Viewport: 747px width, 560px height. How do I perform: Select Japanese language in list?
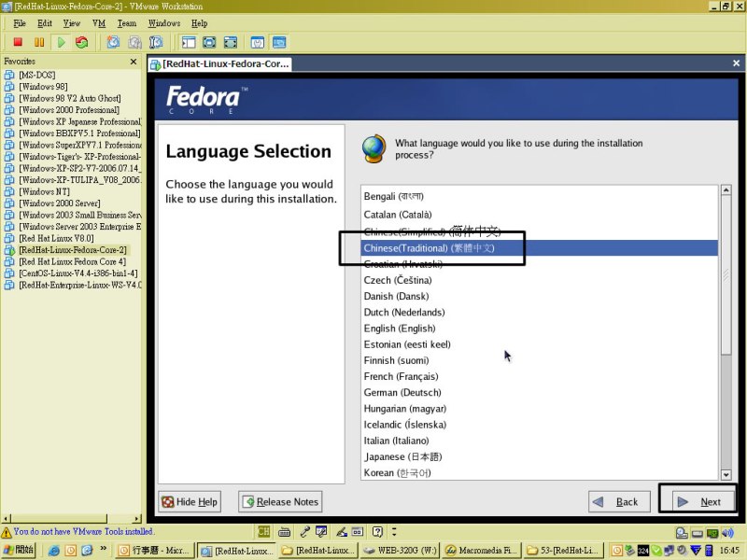(x=540, y=456)
